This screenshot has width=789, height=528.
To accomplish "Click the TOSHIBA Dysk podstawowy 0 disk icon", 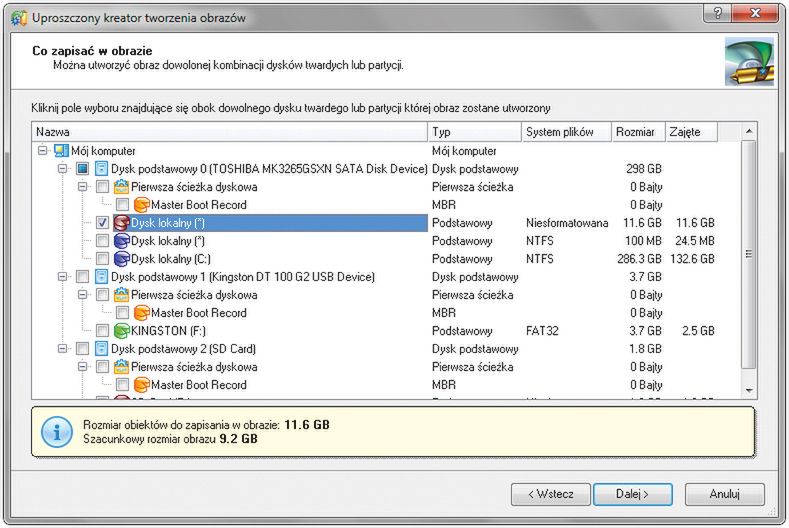I will click(101, 169).
